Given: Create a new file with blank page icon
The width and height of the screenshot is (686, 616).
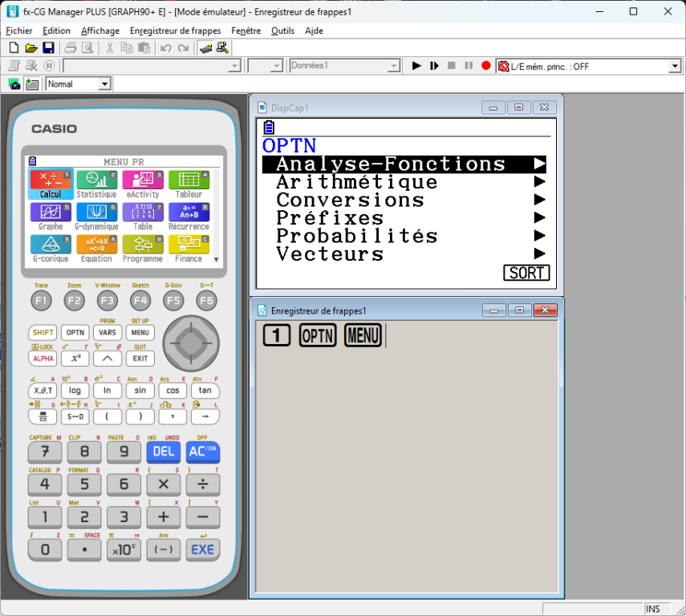Looking at the screenshot, I should pos(14,47).
